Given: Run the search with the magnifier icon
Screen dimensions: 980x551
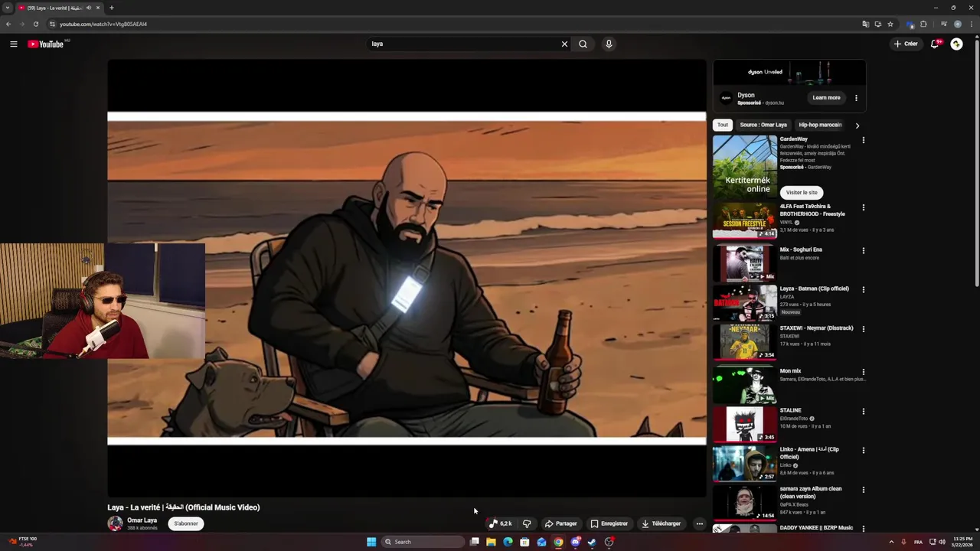Looking at the screenshot, I should click(583, 44).
